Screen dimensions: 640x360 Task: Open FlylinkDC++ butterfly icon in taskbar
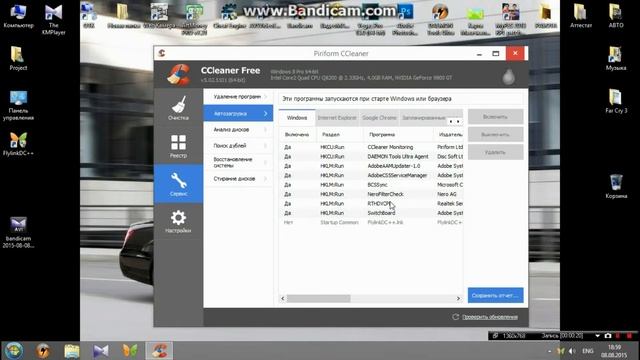[x=130, y=351]
